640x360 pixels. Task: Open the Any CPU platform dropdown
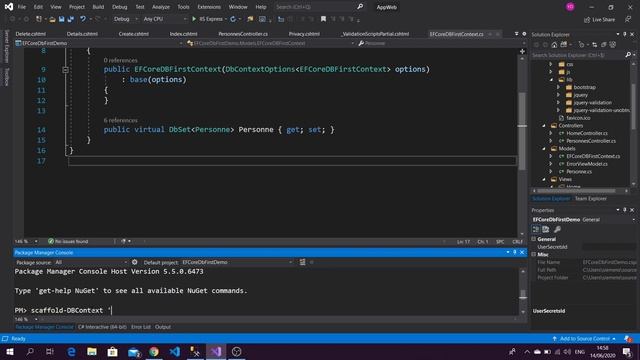click(x=165, y=19)
